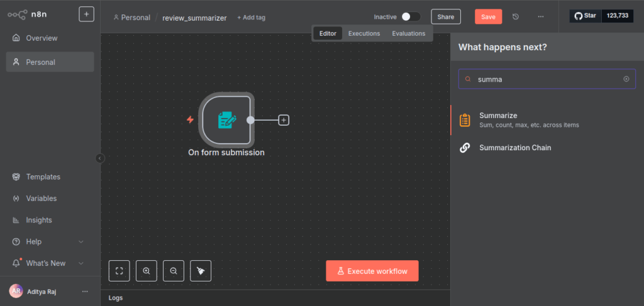Collapse the left sidebar
Image resolution: width=644 pixels, height=306 pixels.
click(x=99, y=158)
